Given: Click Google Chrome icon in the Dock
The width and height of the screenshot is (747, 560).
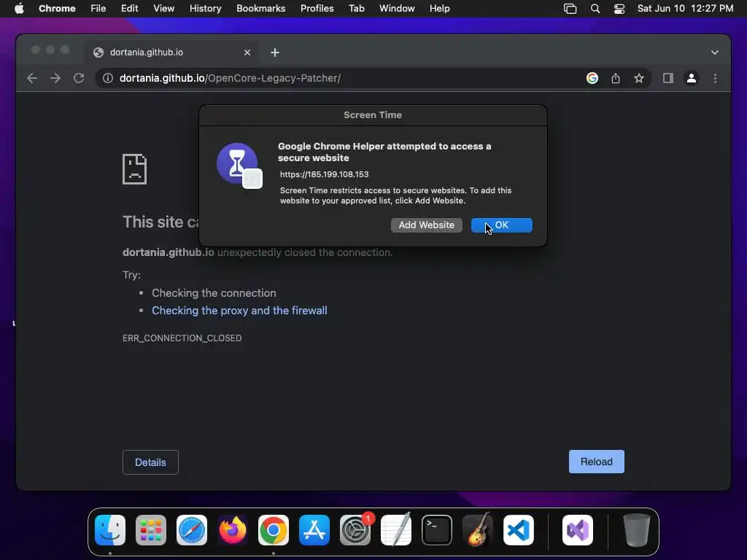Looking at the screenshot, I should pos(274,530).
